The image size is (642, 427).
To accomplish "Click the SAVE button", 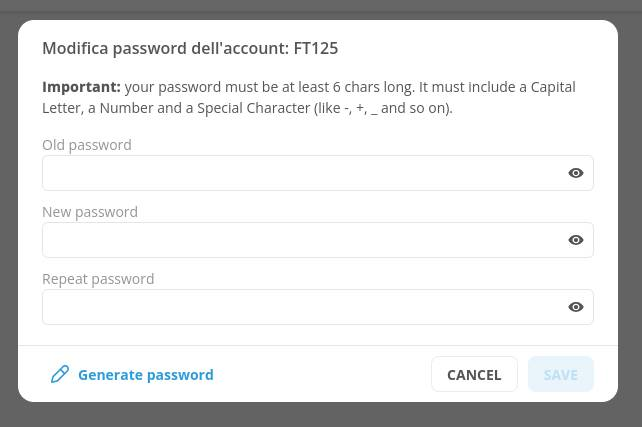I will (x=561, y=374).
